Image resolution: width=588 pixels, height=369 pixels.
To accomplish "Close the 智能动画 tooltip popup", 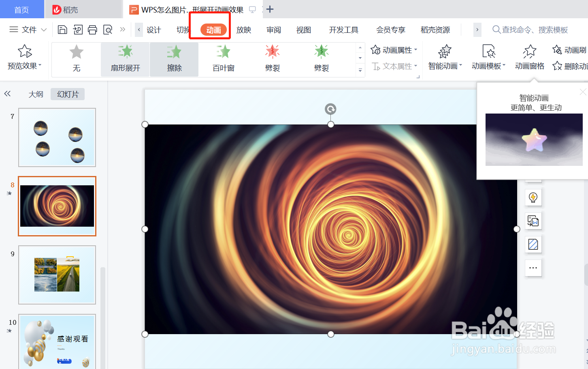I will 583,92.
